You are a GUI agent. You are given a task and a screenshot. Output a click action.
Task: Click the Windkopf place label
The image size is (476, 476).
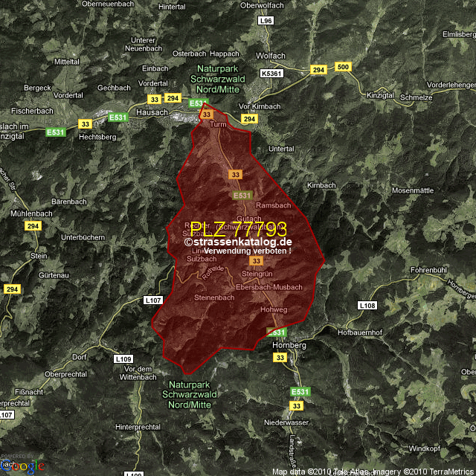coord(425,448)
